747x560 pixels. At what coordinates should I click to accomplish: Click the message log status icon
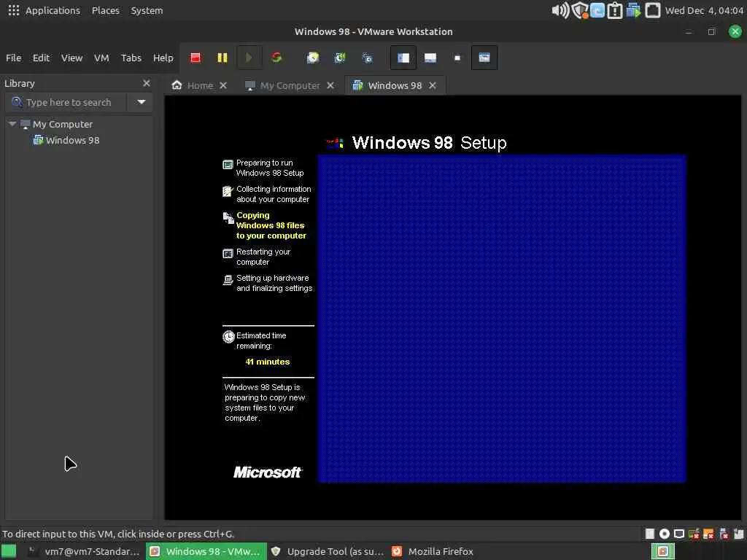click(x=738, y=534)
